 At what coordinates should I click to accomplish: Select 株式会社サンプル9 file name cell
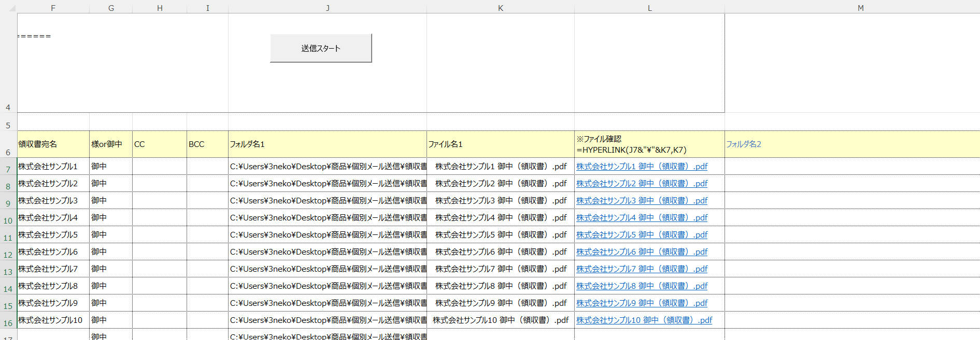tap(500, 303)
